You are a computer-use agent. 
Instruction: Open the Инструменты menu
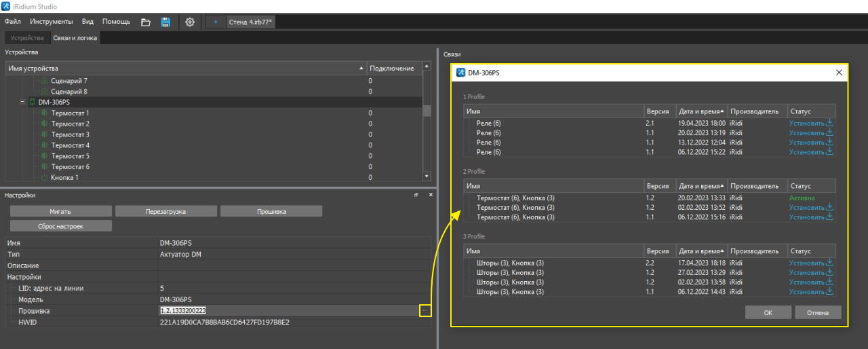tap(52, 22)
